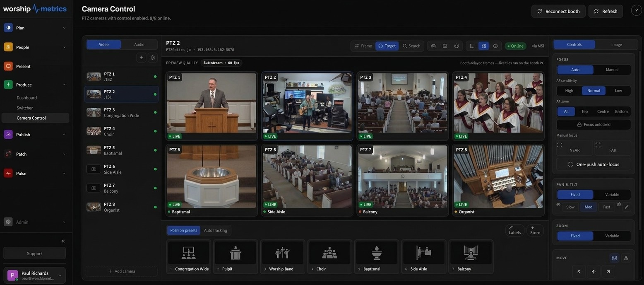Viewport: 644px width, 285px height.
Task: Edit pan speed with pencil icon
Action: [x=627, y=207]
